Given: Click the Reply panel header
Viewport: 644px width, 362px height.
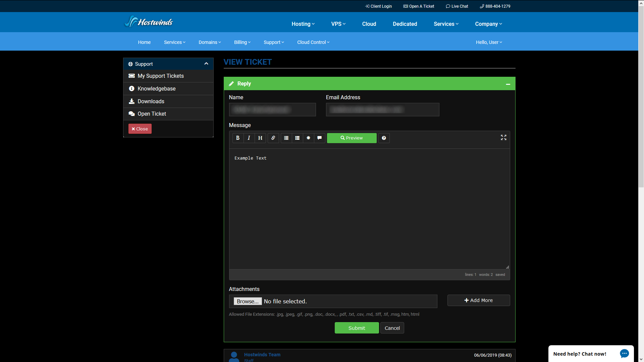Looking at the screenshot, I should pyautogui.click(x=369, y=84).
